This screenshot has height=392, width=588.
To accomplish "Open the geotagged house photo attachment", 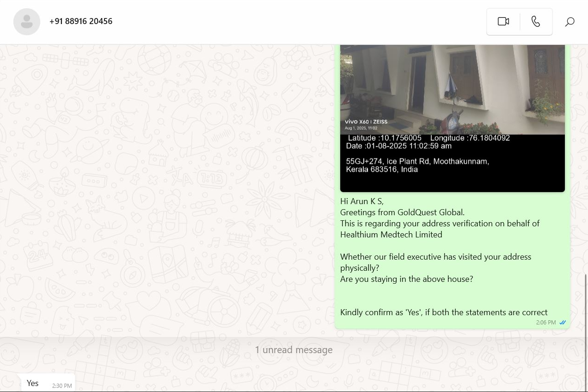I will pyautogui.click(x=453, y=118).
